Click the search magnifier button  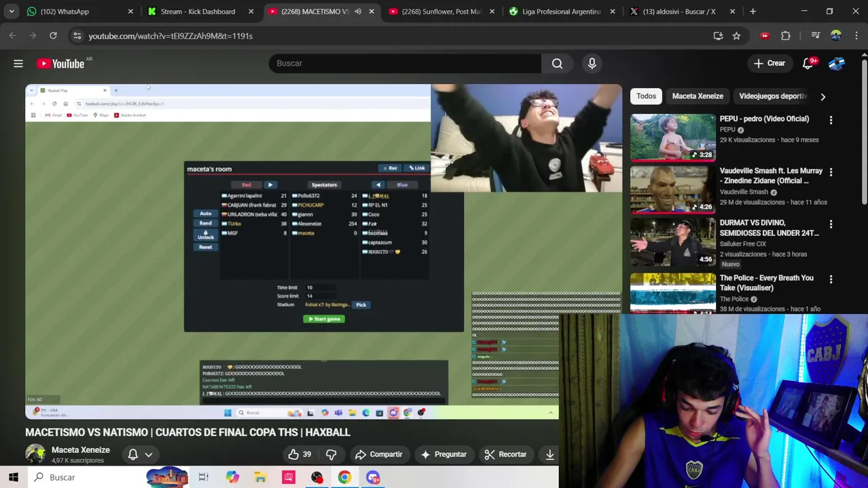[x=557, y=63]
